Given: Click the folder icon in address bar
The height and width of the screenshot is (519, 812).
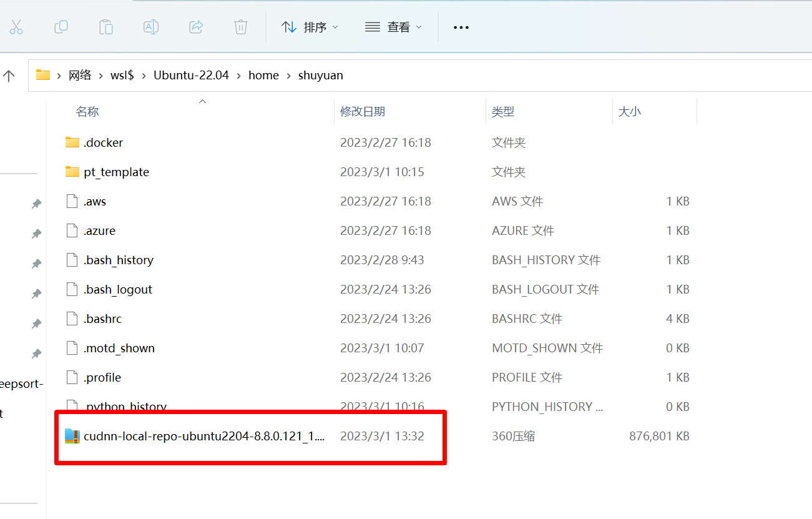Looking at the screenshot, I should tap(42, 75).
